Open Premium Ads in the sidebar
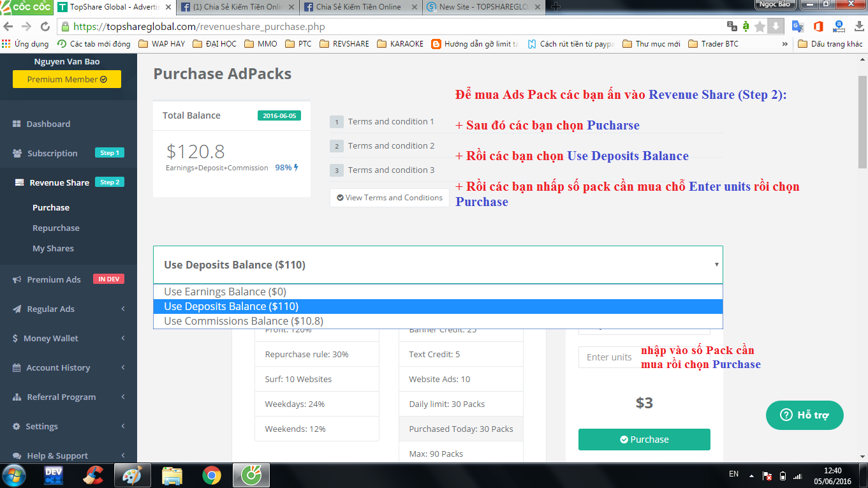Viewport: 868px width, 488px height. pyautogui.click(x=68, y=279)
